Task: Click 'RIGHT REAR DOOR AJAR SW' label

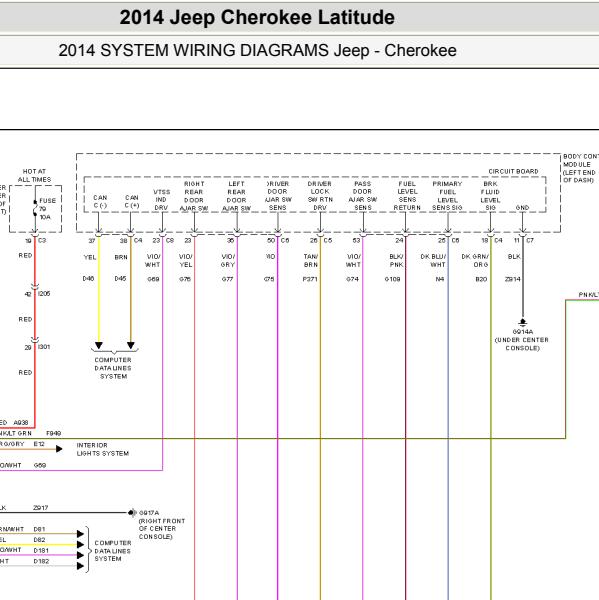Action: click(194, 196)
